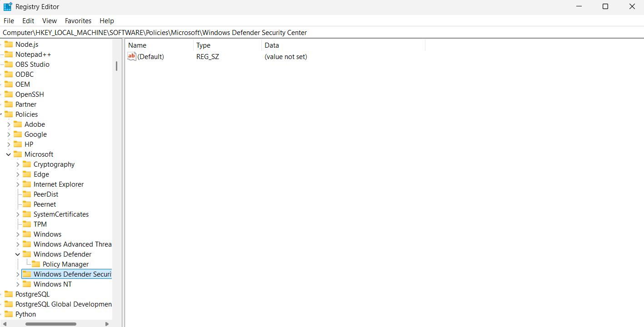Click the Peernet folder icon
The height and width of the screenshot is (327, 644).
click(27, 204)
